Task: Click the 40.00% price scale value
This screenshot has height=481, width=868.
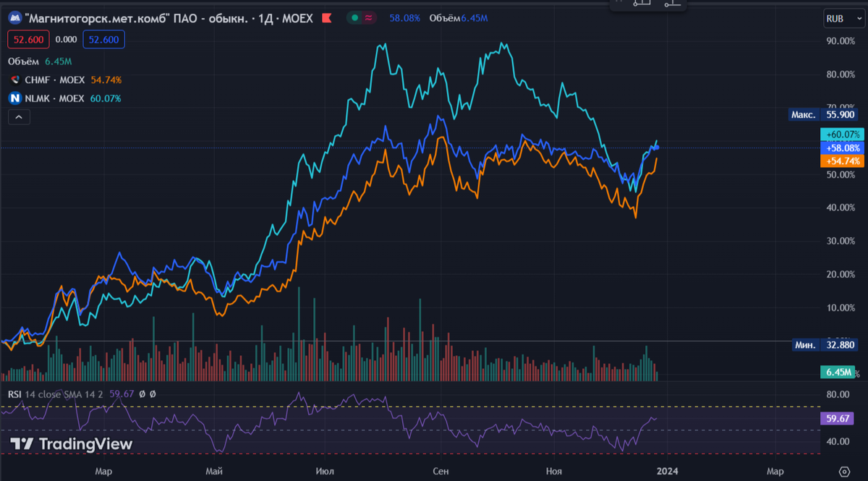Action: 841,208
